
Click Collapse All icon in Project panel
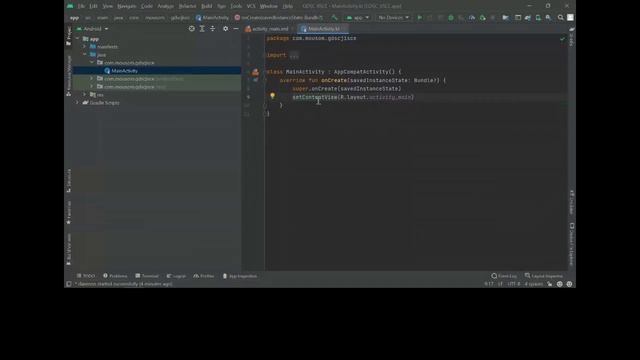213,29
